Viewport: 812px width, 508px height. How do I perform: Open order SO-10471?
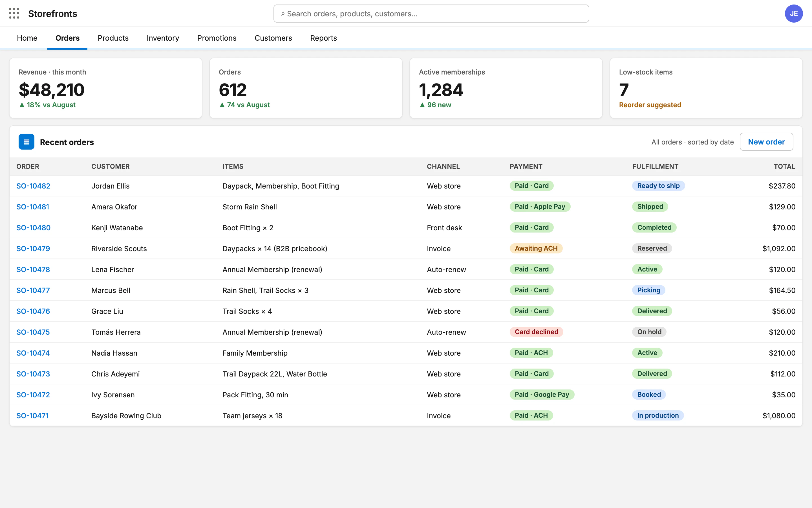[x=32, y=416]
